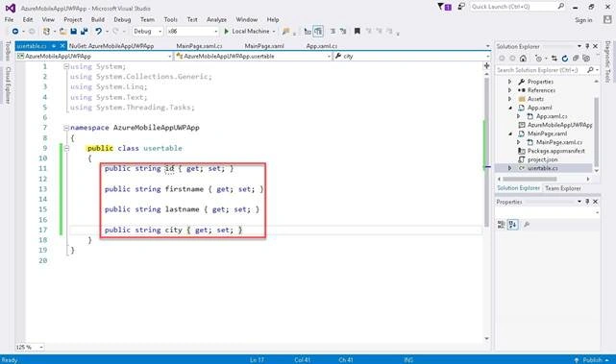The height and width of the screenshot is (364, 616).
Task: Click the Publish button in the status bar
Action: (x=592, y=360)
